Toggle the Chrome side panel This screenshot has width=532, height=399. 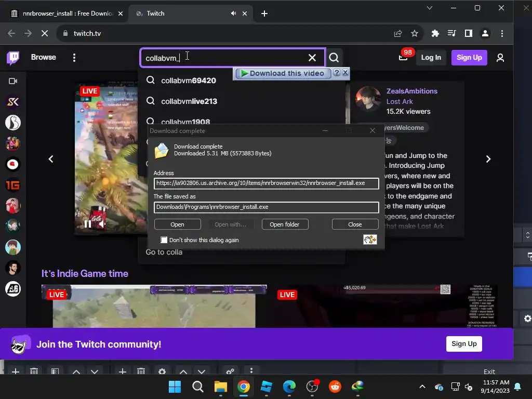[x=469, y=33]
